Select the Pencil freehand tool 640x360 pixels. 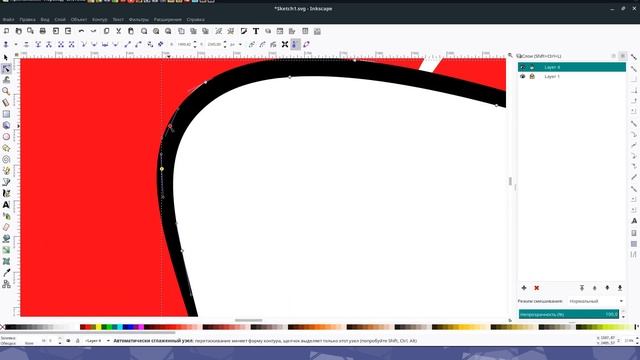pos(6,171)
